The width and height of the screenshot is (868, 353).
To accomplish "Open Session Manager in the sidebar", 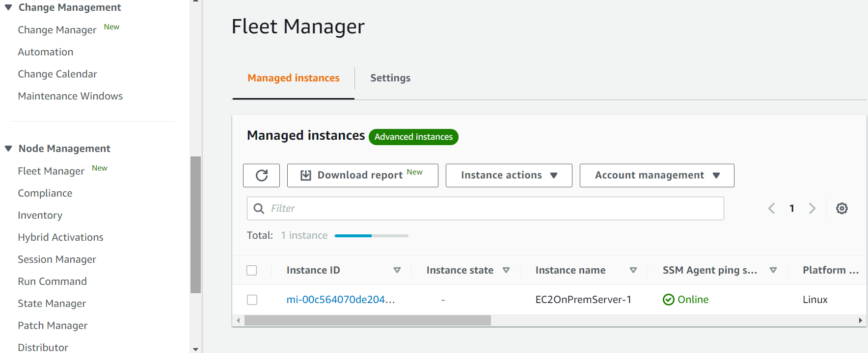I will 57,259.
